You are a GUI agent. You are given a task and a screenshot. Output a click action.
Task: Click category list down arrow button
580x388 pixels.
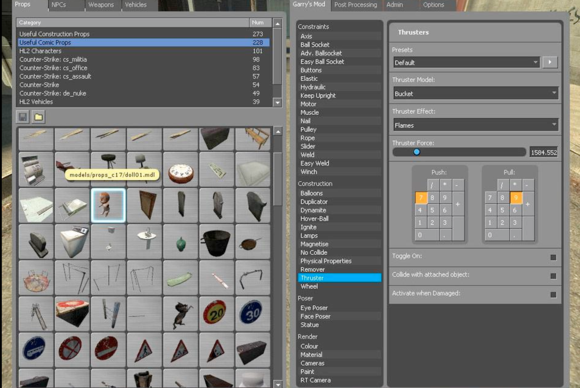tap(277, 102)
